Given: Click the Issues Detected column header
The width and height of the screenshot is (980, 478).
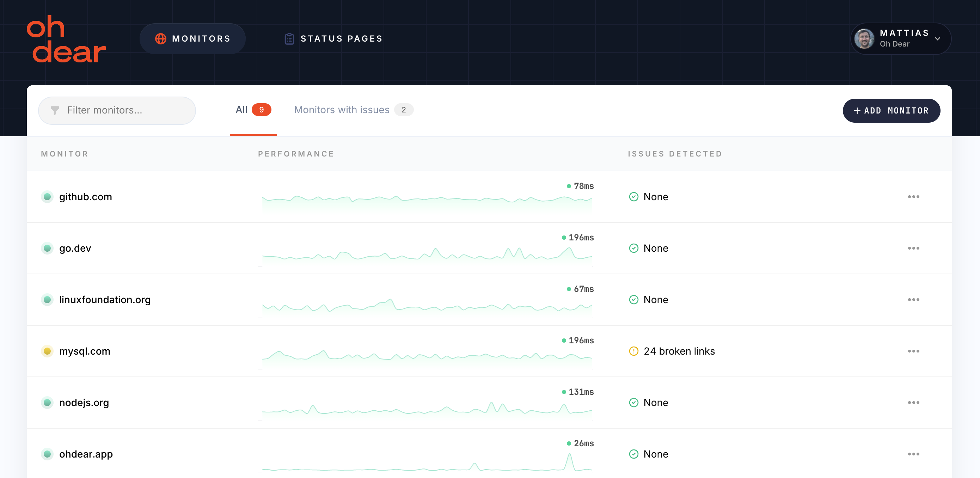Looking at the screenshot, I should click(675, 154).
